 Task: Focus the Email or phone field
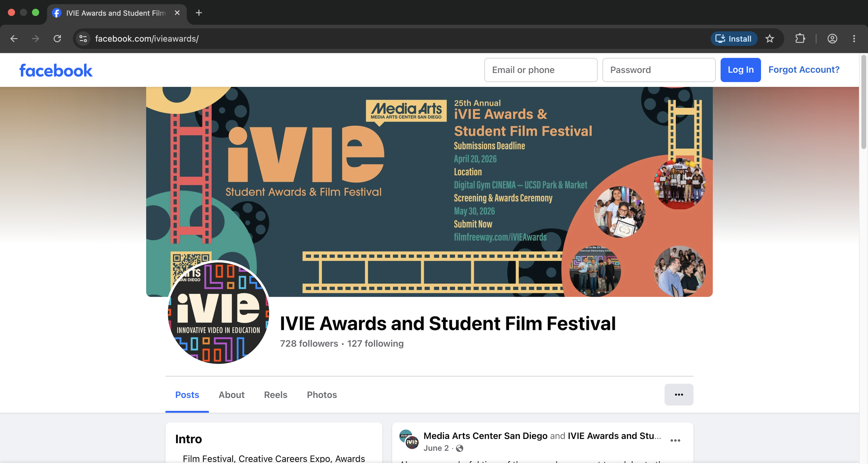tap(541, 70)
